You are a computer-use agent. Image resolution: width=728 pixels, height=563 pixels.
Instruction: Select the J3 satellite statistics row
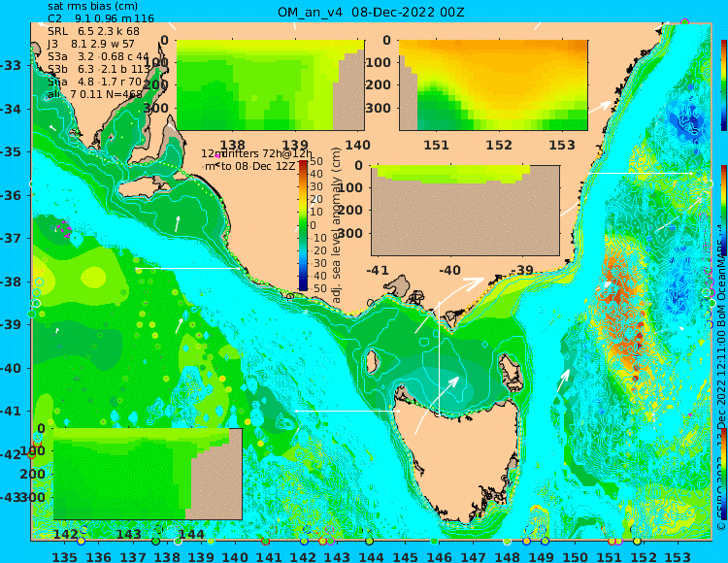click(91, 44)
